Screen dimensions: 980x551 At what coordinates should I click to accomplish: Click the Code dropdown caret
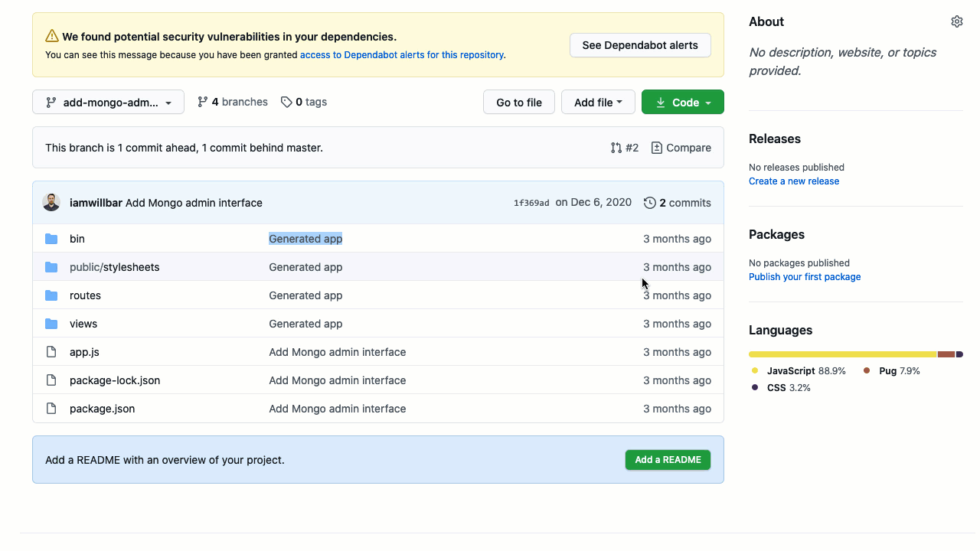click(x=708, y=103)
